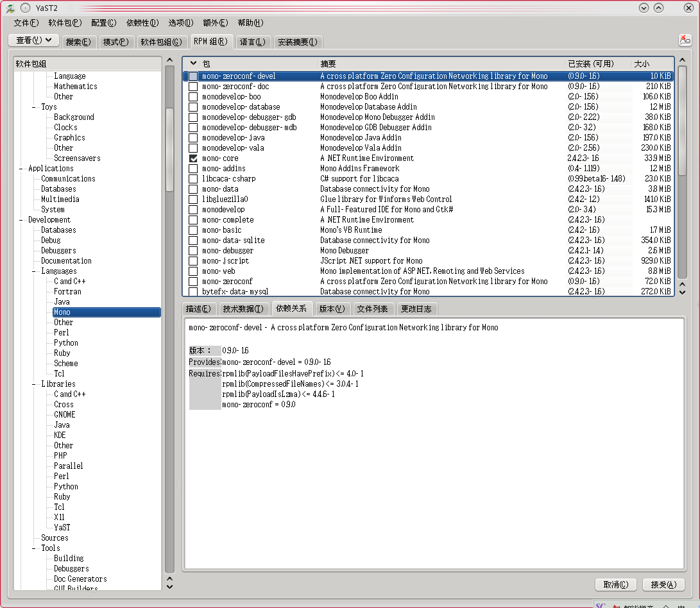700x608 pixels.
Task: Select the bytefx-data-mysql package row
Action: tap(428, 292)
